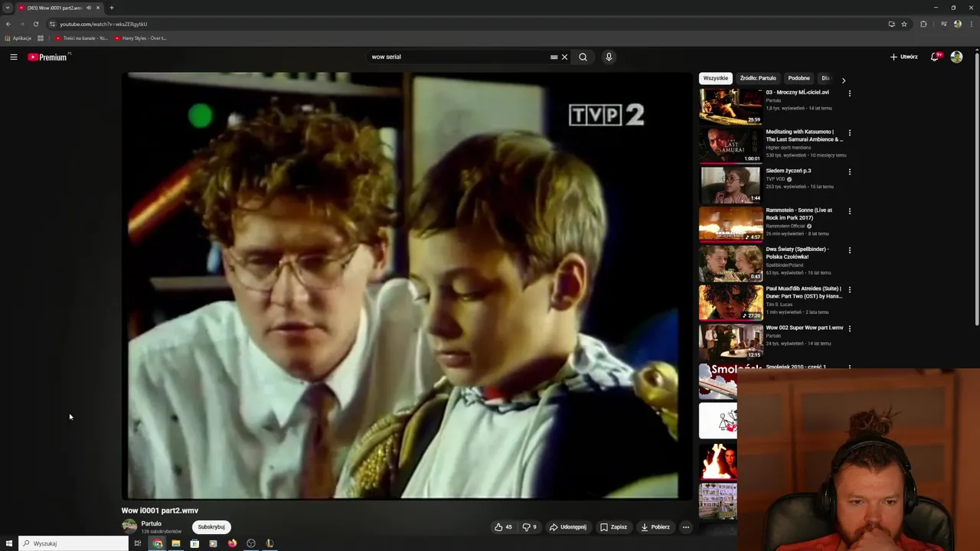Open Paul Muad'dib Atreides title link
This screenshot has width=980, height=551.
click(804, 292)
